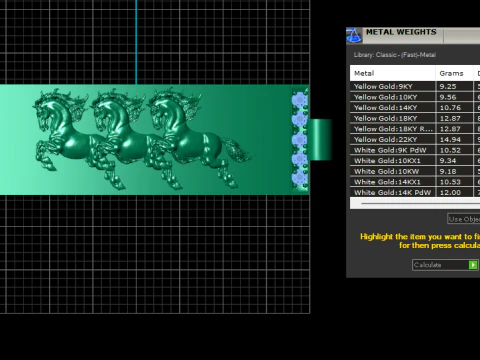
Task: Click the Grams column header
Action: pyautogui.click(x=455, y=73)
